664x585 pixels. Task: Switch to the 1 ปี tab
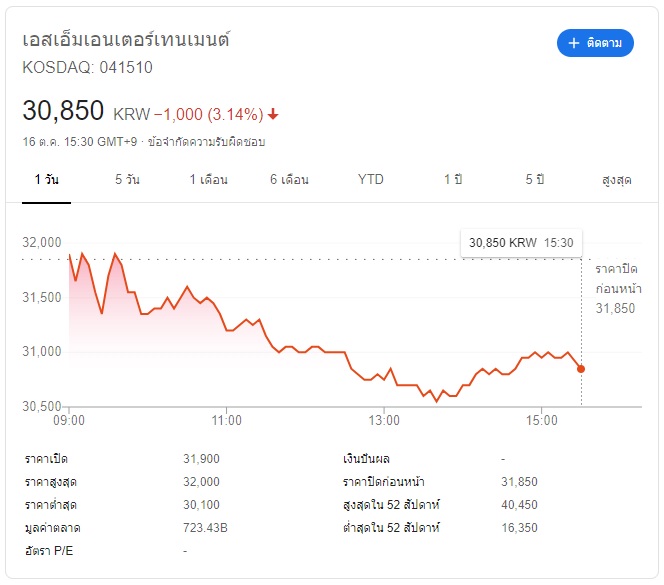[453, 180]
